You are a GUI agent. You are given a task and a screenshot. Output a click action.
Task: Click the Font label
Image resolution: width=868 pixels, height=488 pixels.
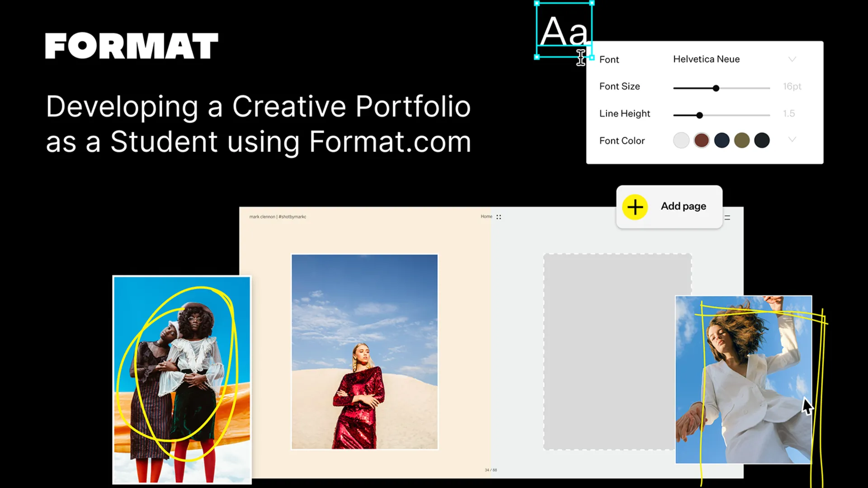click(x=609, y=60)
